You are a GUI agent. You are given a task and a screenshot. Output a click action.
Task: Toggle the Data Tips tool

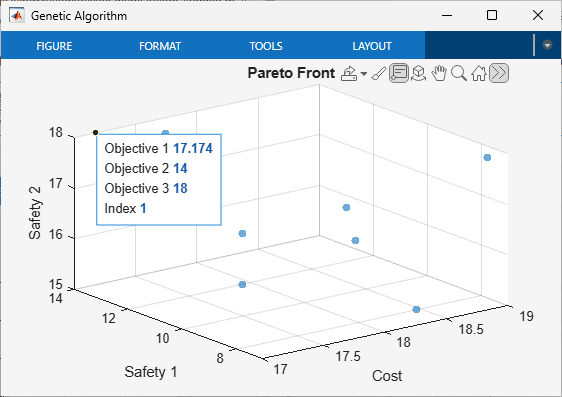coord(399,73)
